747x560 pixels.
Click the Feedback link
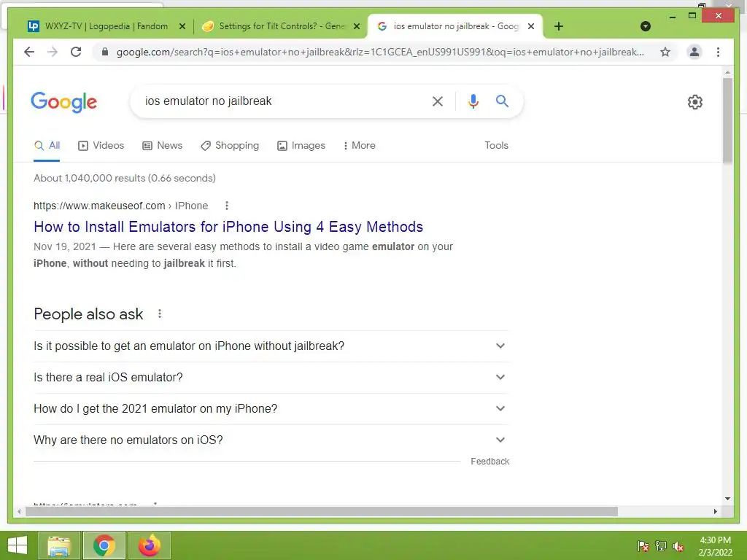(x=489, y=462)
